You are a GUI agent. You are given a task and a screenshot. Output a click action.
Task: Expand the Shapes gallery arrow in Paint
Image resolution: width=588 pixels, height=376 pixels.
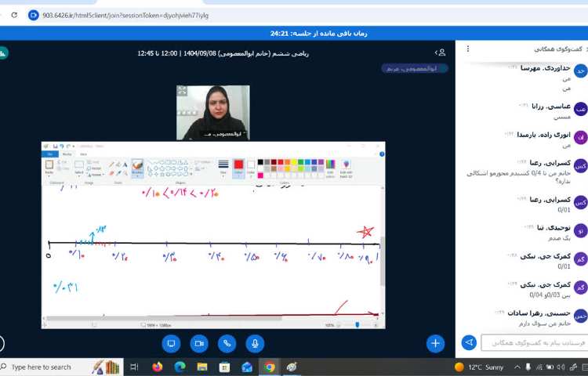pos(191,174)
